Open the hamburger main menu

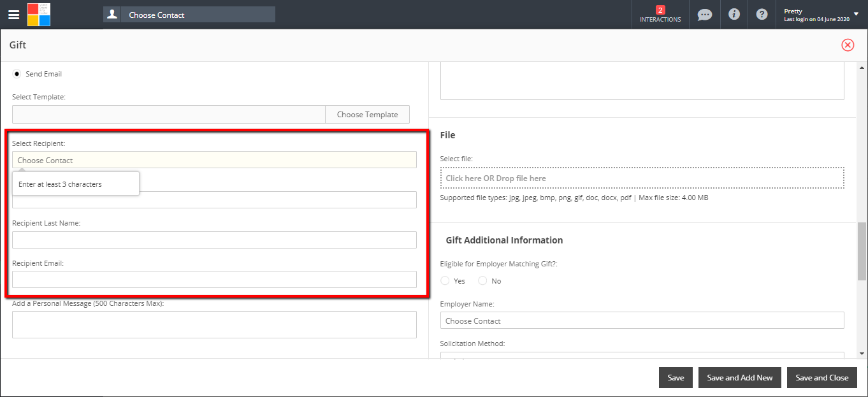13,15
